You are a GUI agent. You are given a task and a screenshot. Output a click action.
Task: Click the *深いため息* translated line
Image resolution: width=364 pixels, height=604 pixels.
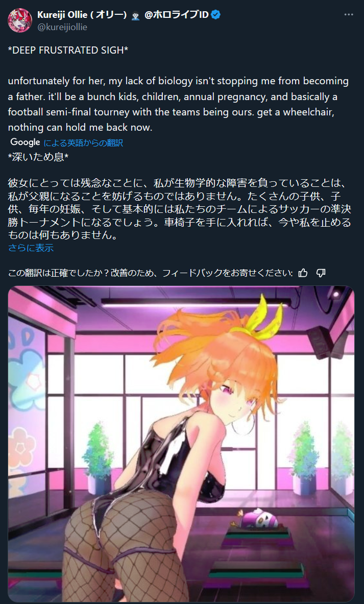38,157
